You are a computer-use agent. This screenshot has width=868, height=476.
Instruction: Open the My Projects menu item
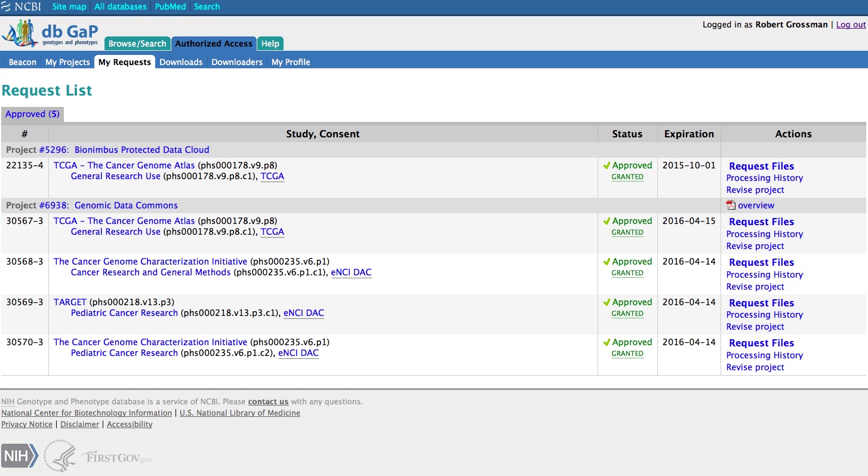(67, 62)
